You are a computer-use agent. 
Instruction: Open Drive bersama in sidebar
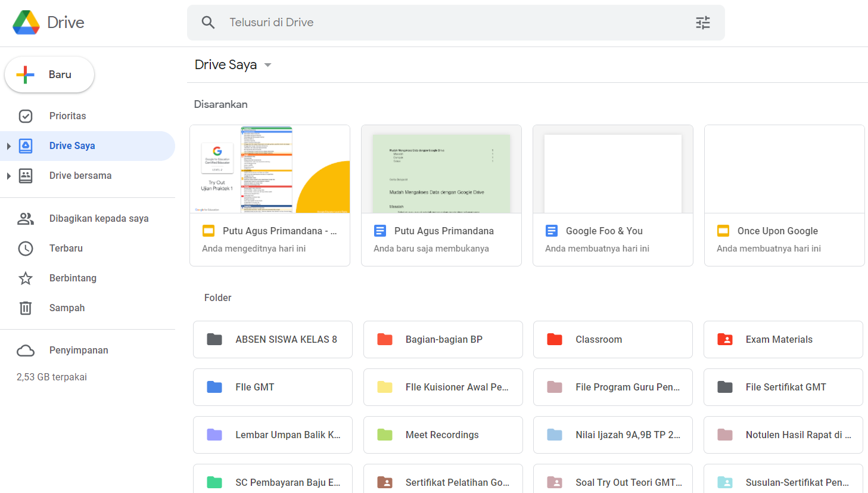pos(88,175)
